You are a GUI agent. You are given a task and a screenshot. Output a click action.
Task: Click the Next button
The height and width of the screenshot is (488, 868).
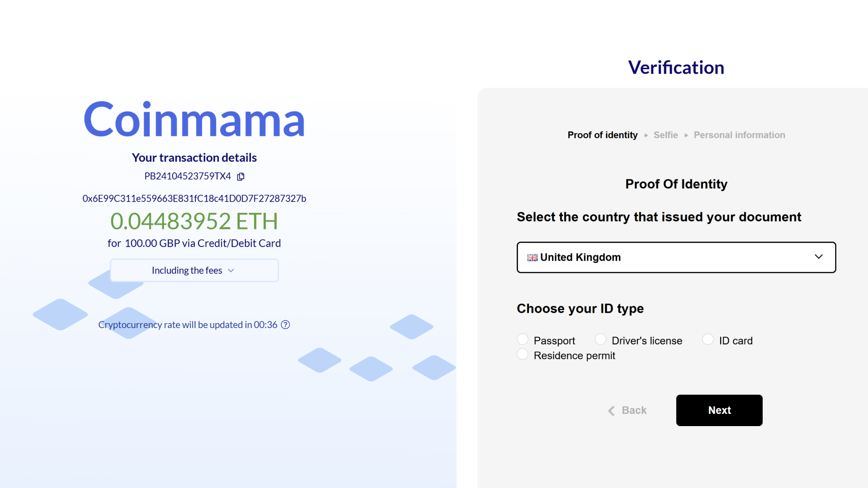point(719,410)
